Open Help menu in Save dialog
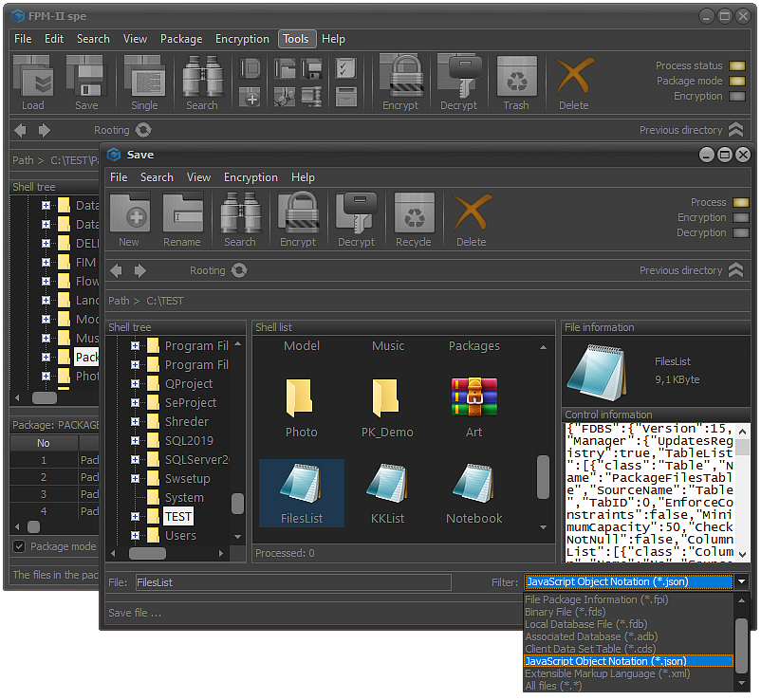 303,177
